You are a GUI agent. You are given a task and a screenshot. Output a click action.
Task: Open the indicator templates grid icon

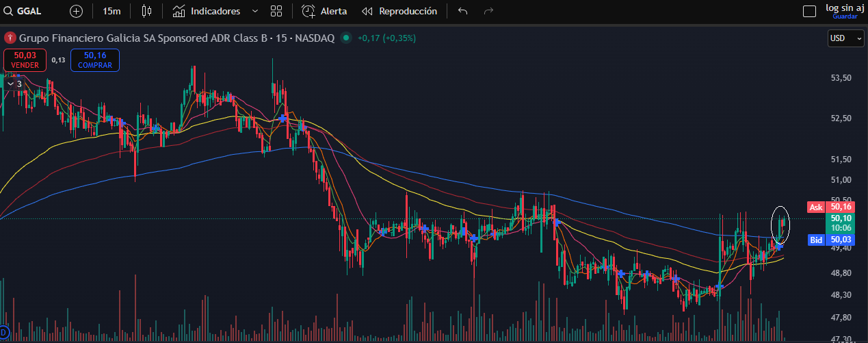[x=276, y=12]
